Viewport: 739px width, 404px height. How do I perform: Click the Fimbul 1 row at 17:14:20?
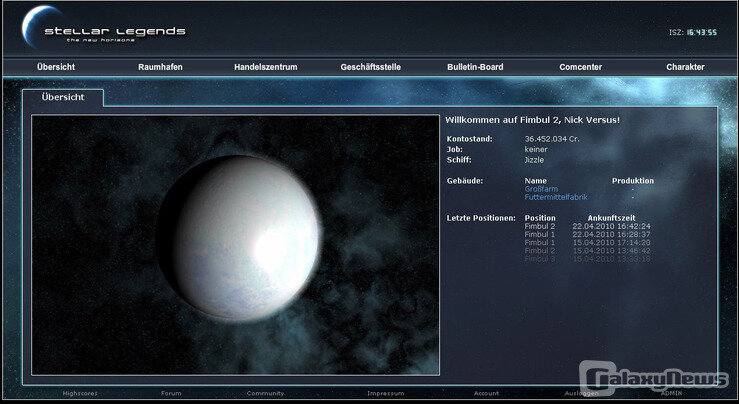tap(587, 243)
